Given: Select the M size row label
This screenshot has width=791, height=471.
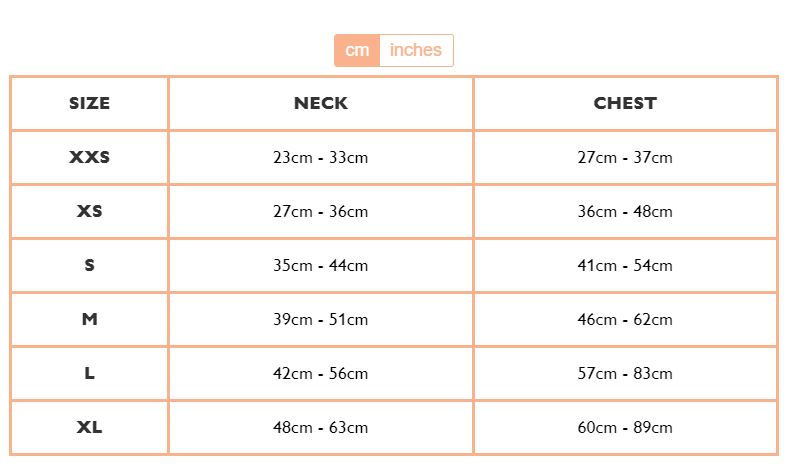Looking at the screenshot, I should 89,319.
